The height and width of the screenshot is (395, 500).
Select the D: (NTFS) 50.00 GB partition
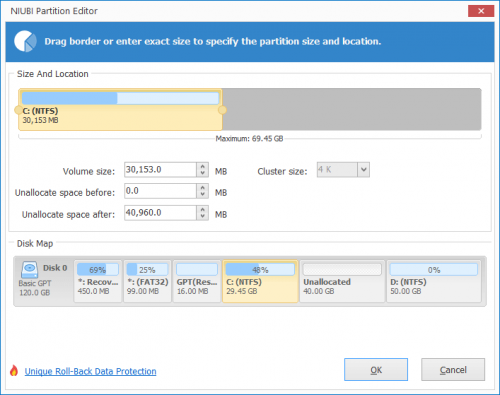(x=434, y=281)
